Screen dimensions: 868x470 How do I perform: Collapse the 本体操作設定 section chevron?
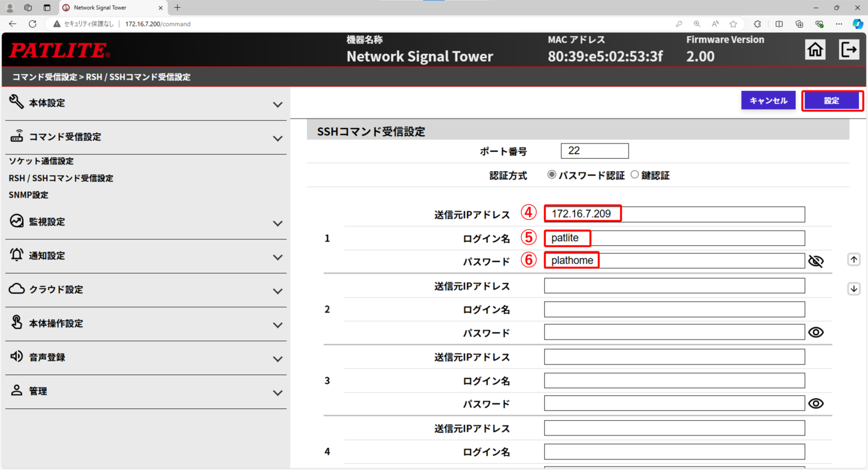[277, 325]
